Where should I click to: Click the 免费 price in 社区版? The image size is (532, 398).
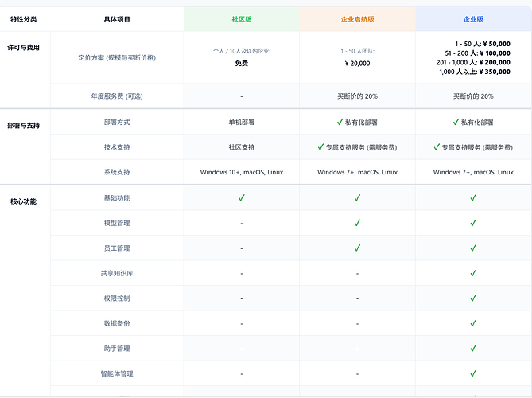click(242, 64)
